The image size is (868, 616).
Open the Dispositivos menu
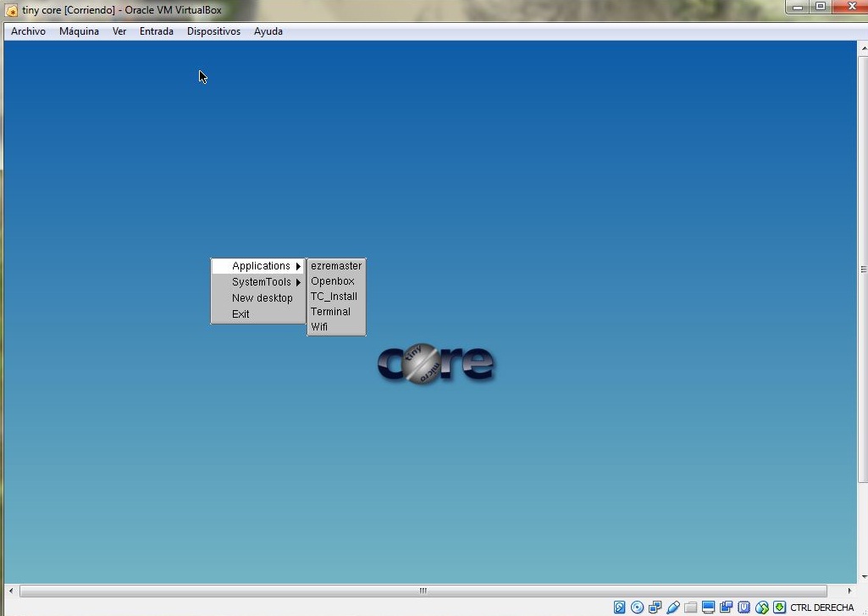(213, 31)
